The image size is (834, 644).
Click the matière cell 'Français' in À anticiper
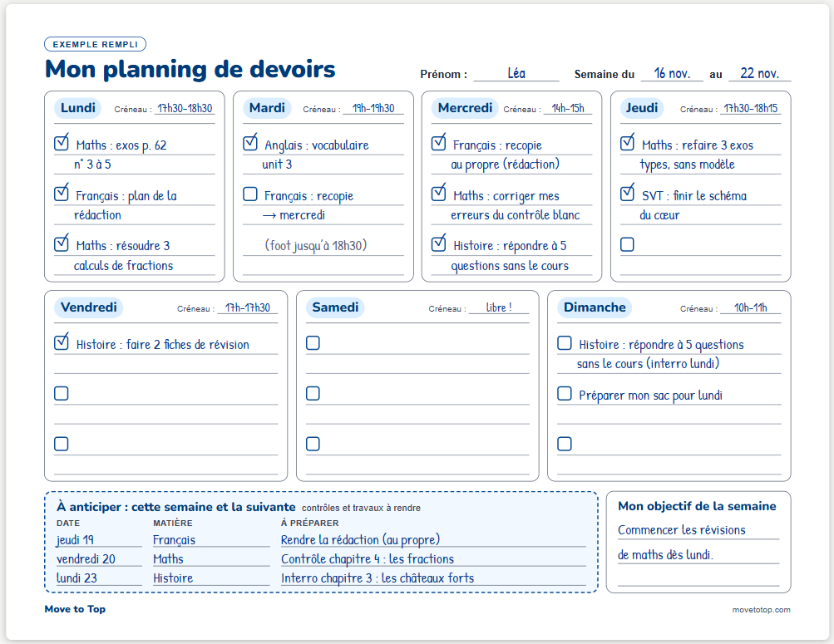point(211,540)
